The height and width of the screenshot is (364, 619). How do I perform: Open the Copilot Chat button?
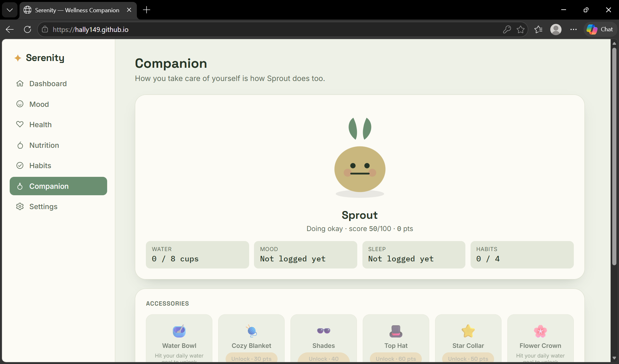pos(600,29)
